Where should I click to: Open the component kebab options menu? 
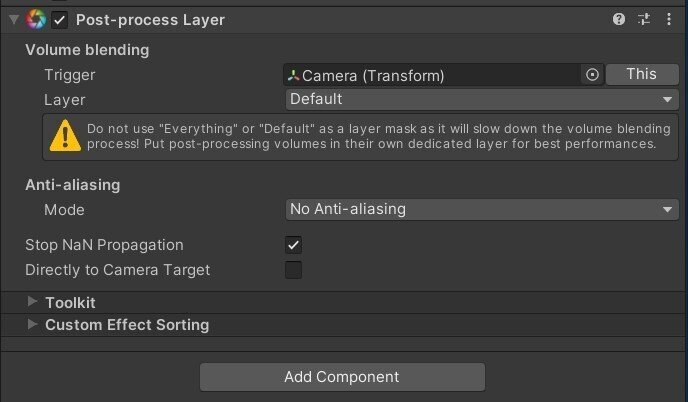point(667,20)
